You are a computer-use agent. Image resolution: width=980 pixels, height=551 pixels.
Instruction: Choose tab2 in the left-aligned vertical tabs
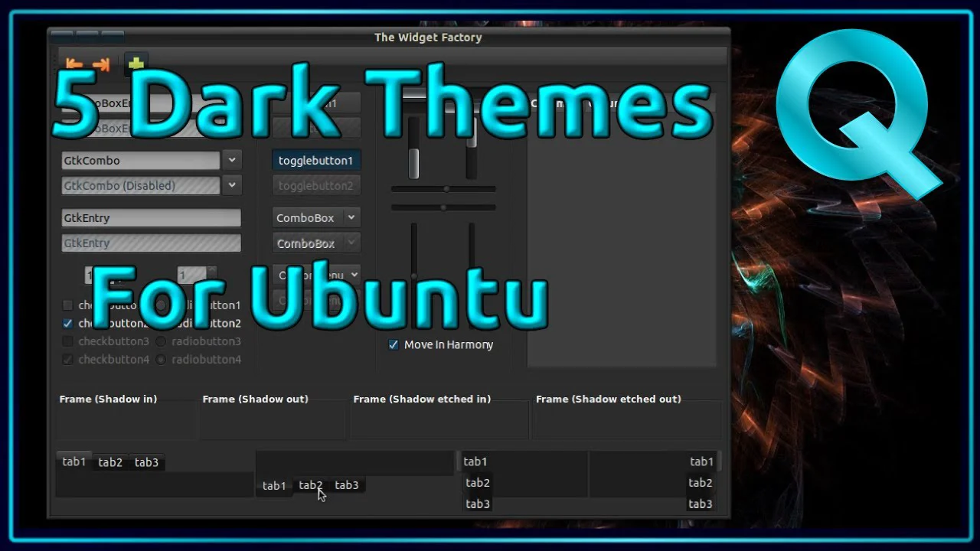point(478,483)
